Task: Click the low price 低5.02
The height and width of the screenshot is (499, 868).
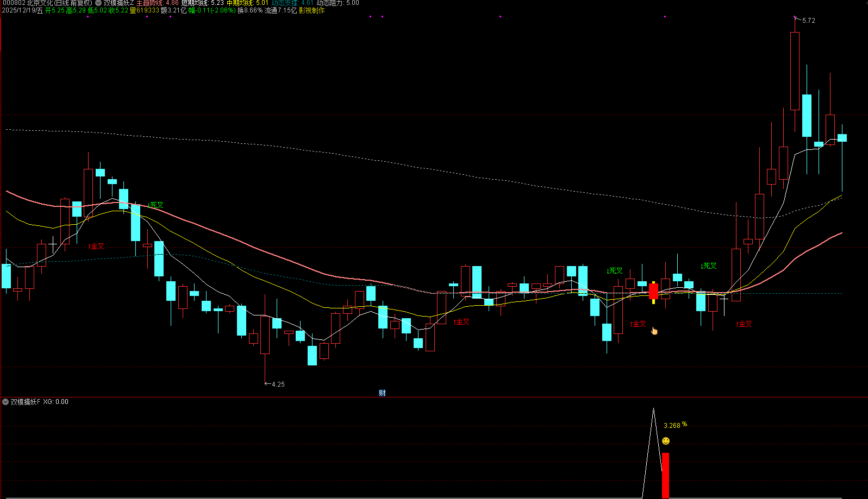Action: (x=97, y=10)
